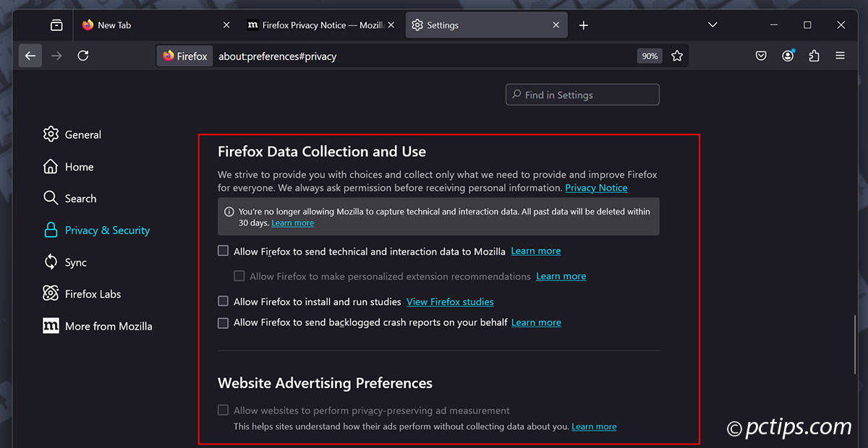The height and width of the screenshot is (448, 868).
Task: Close the New Tab tab
Action: click(226, 25)
